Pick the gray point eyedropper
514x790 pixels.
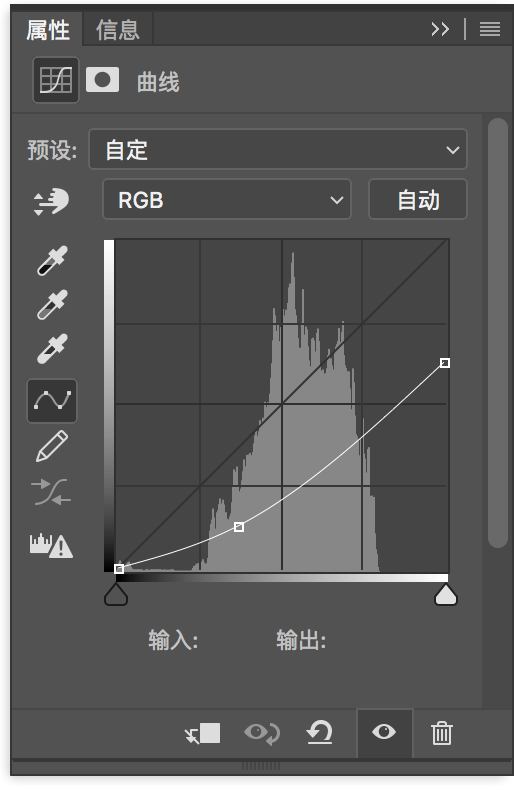tap(52, 304)
